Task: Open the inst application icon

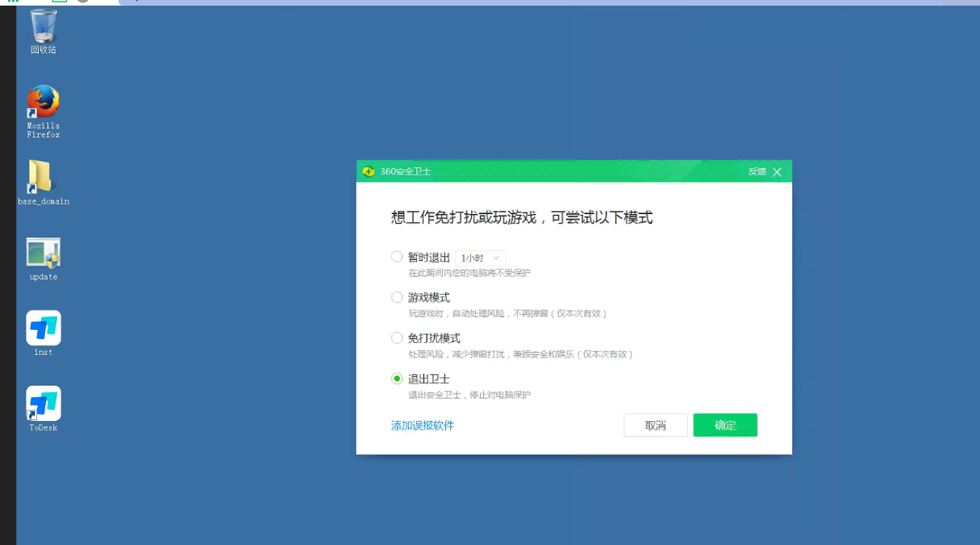Action: click(42, 328)
